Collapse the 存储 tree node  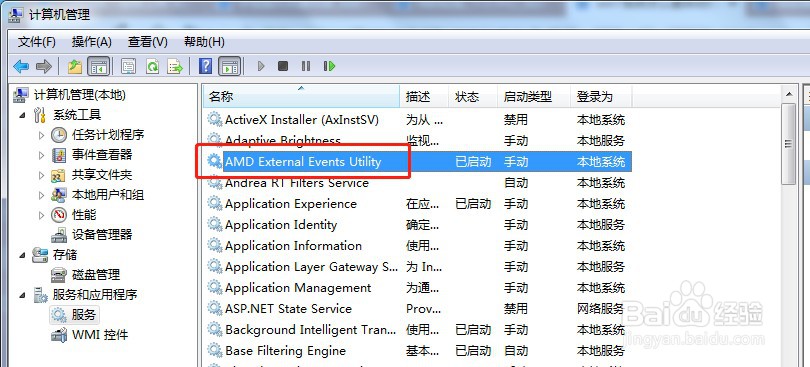click(22, 255)
